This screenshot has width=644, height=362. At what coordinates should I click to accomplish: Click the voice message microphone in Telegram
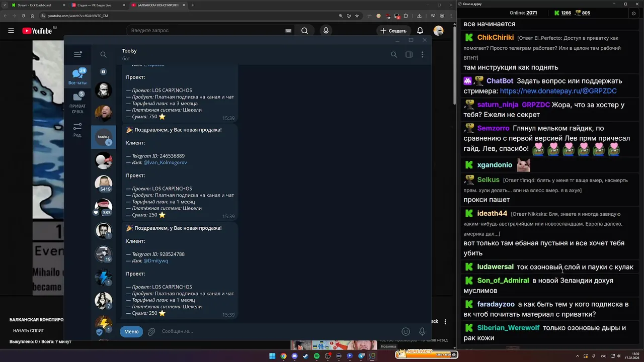[x=422, y=331]
